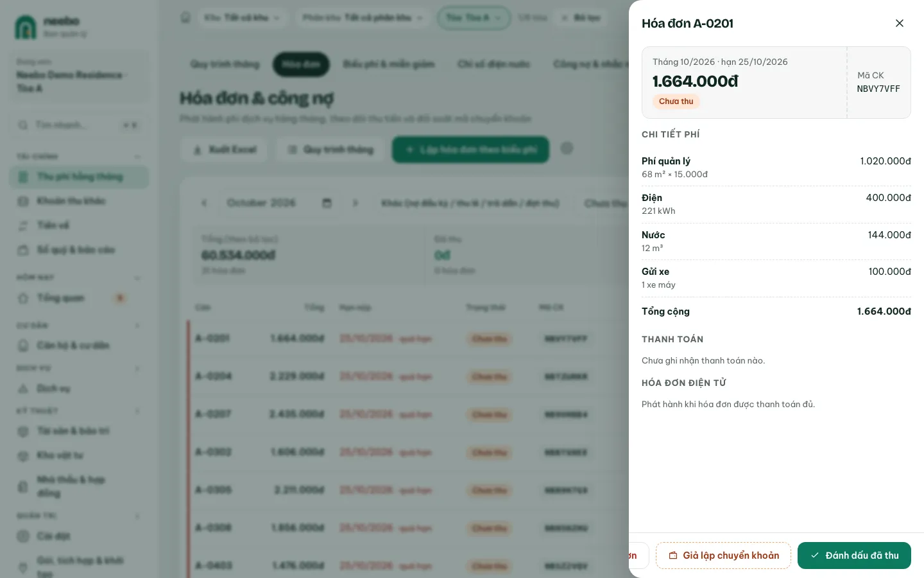
Task: Open the Hóa đơn tab in the background page
Action: [301, 64]
